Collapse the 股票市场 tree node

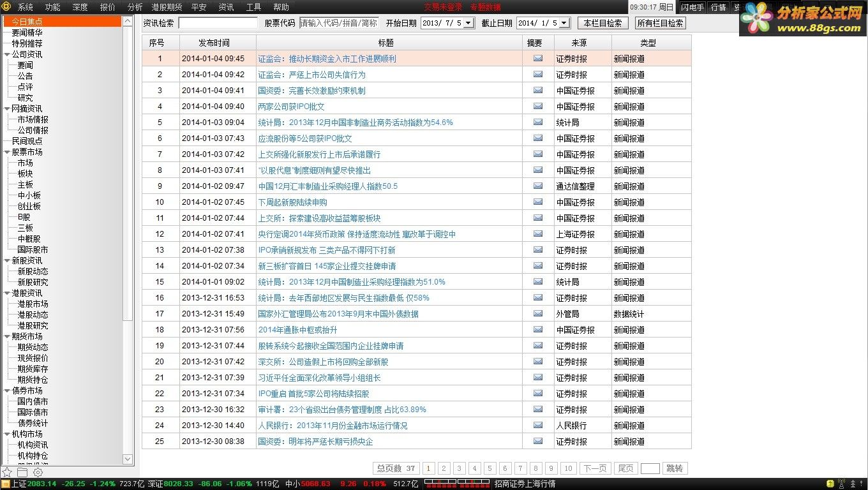pos(7,152)
